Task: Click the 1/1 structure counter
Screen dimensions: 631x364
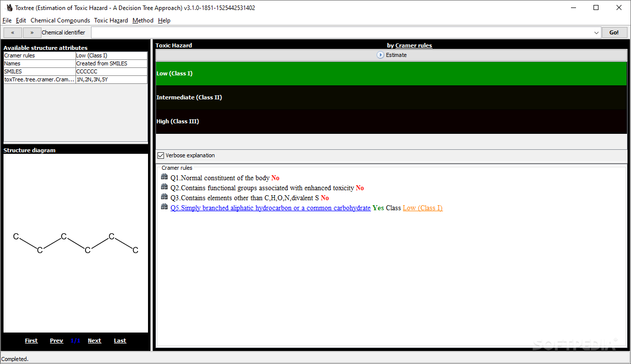Action: [75, 341]
